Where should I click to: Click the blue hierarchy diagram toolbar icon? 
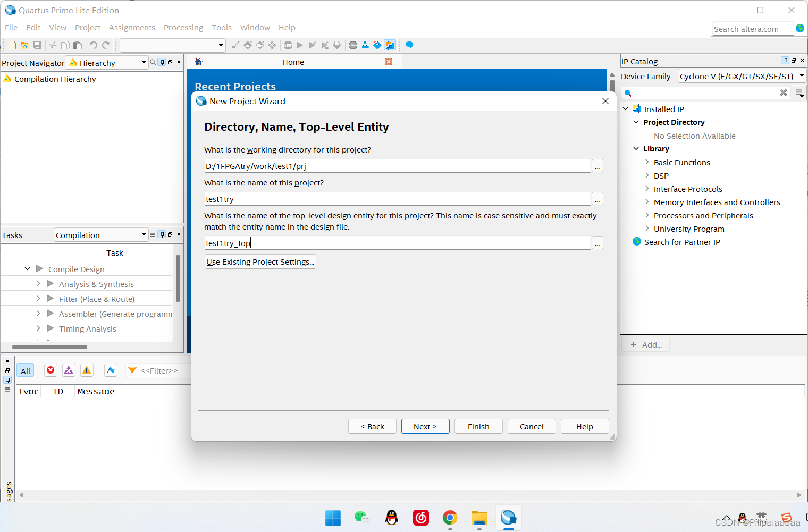pos(365,45)
